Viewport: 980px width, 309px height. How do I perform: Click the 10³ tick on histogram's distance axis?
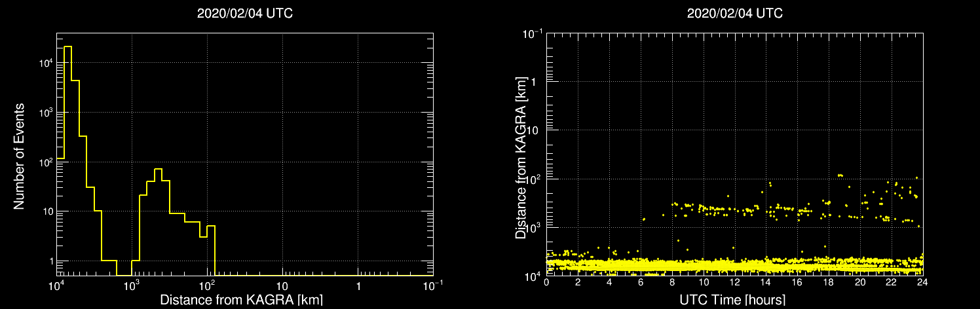point(132,285)
